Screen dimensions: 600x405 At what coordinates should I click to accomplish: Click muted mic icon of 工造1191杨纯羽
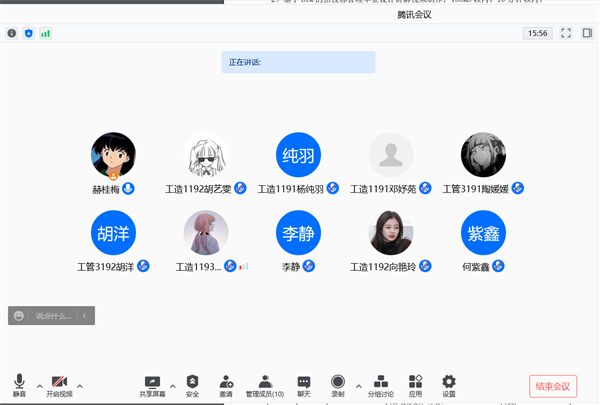pos(333,188)
